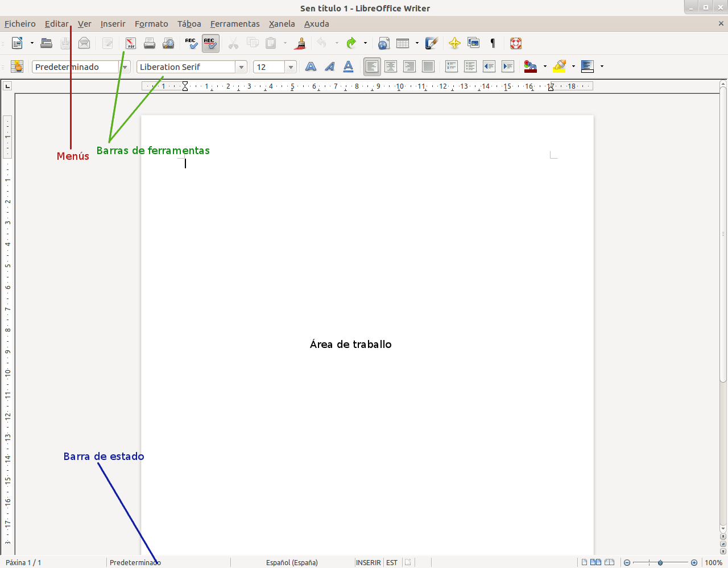Click the Open folder icon
This screenshot has height=568, width=728.
pos(47,43)
